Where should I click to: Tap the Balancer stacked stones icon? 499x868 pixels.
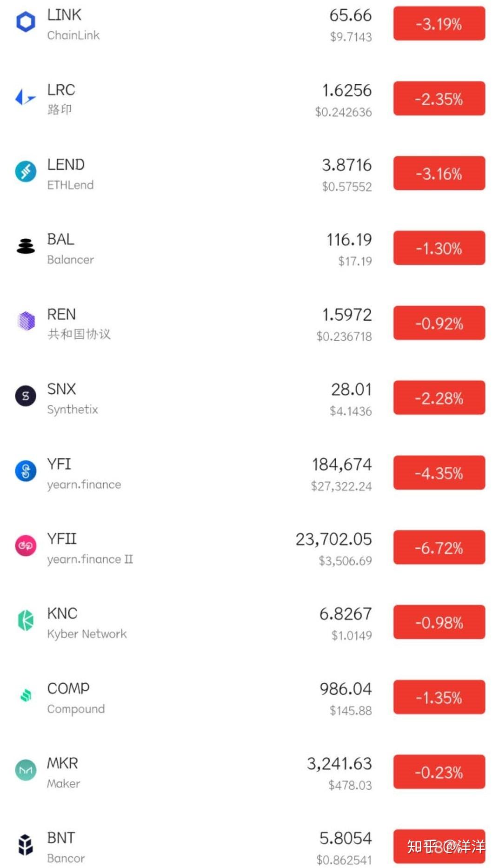click(26, 246)
